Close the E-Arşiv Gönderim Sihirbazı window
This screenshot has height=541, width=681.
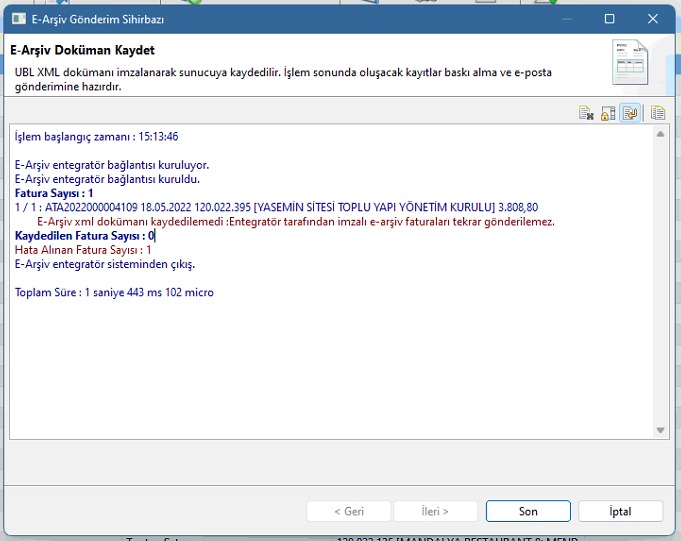[x=654, y=19]
